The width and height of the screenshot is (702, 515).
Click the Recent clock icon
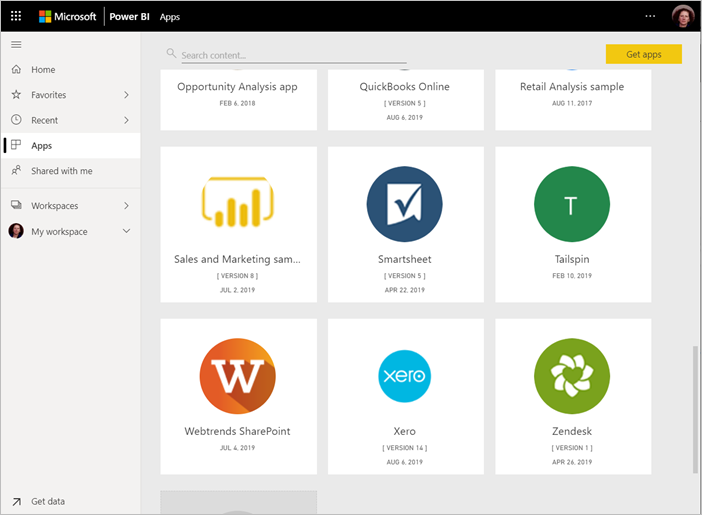(x=16, y=120)
